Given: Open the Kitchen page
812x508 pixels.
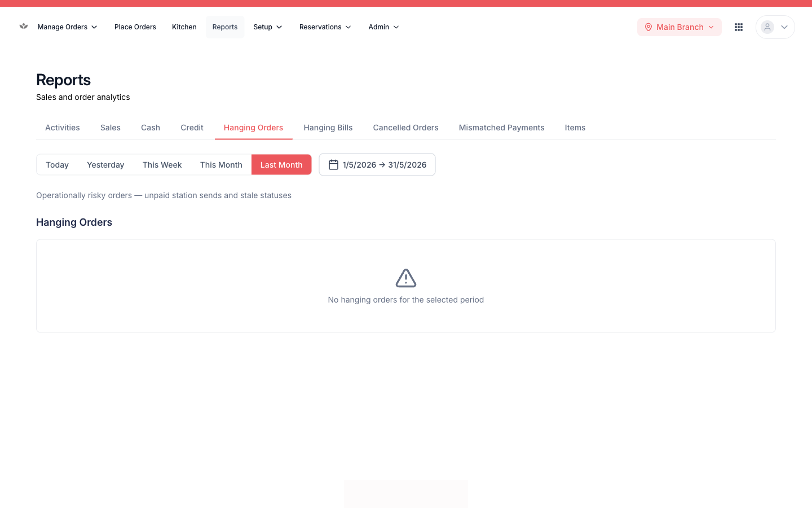Looking at the screenshot, I should pos(184,27).
